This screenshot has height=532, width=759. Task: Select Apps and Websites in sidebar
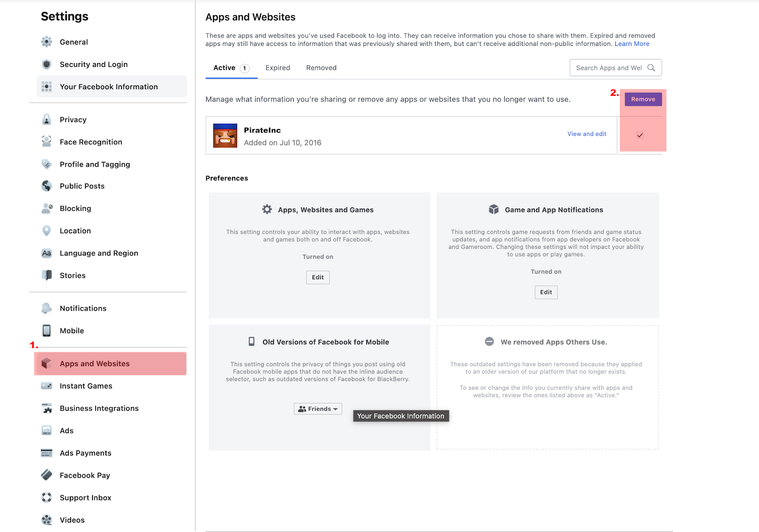(x=110, y=364)
